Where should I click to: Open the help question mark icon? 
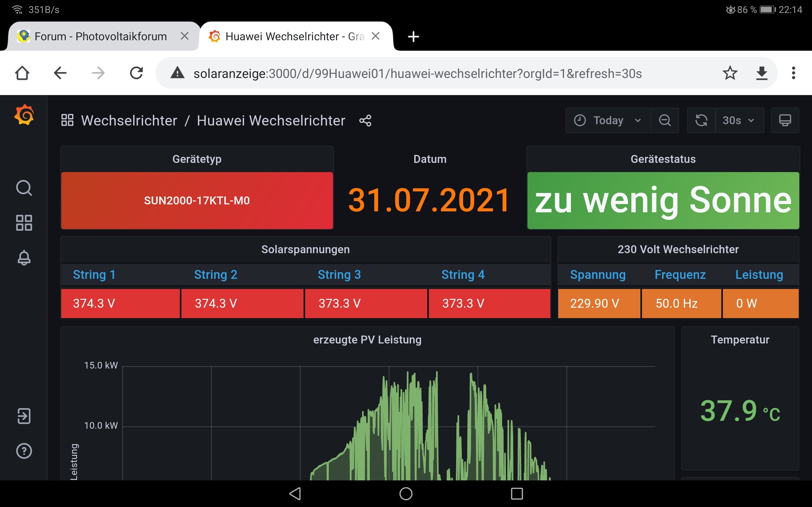(24, 451)
